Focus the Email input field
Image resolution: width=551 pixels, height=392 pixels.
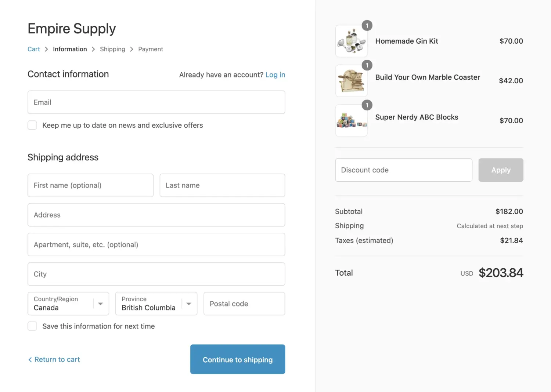coord(156,102)
